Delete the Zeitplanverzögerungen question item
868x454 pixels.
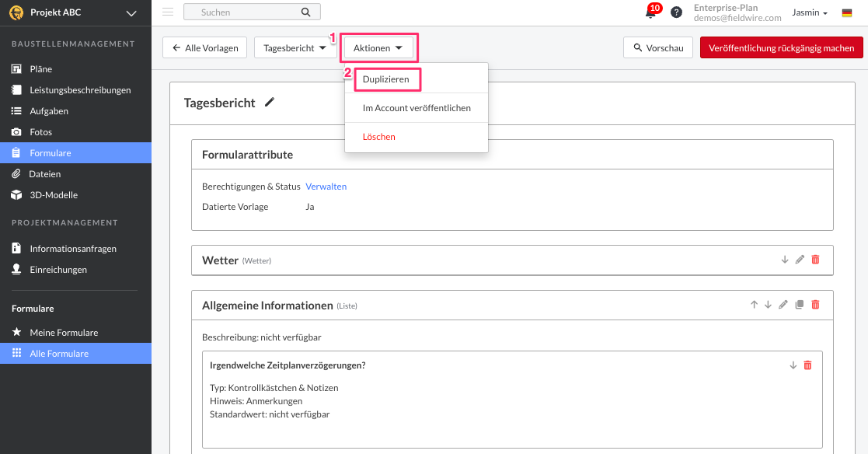pyautogui.click(x=807, y=365)
